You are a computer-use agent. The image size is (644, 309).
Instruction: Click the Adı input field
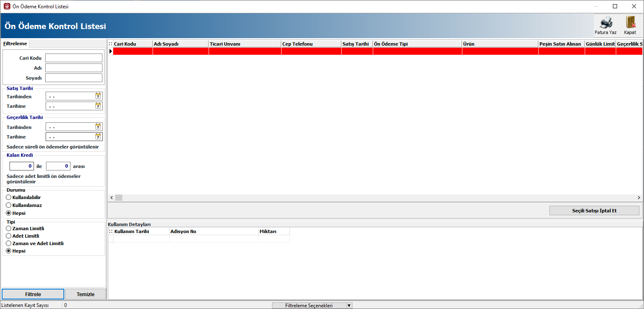pos(74,68)
